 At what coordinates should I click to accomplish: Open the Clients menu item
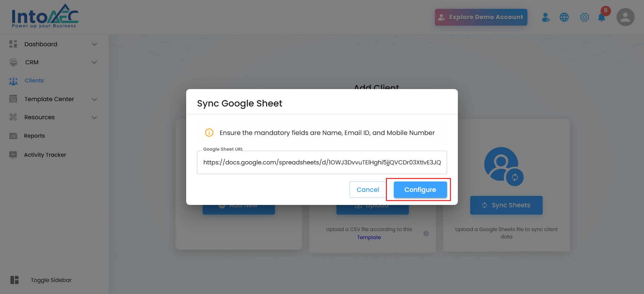click(x=34, y=80)
